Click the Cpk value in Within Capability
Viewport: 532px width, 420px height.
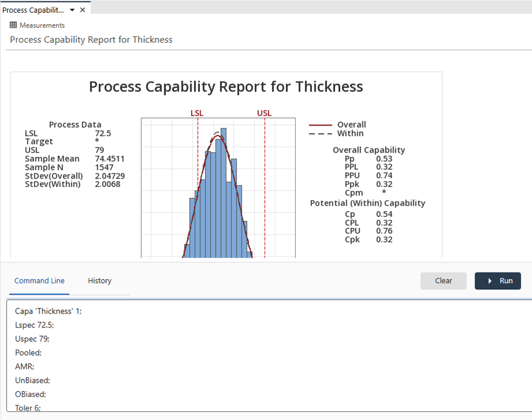(384, 240)
